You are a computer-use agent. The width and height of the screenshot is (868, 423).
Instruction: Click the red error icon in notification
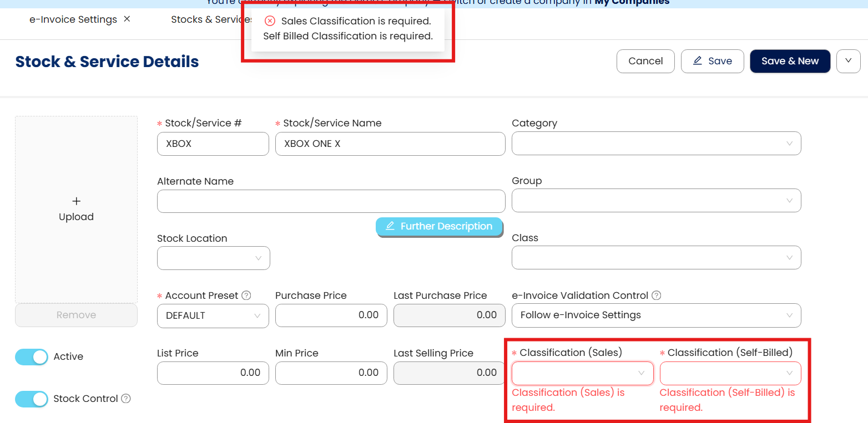(x=270, y=21)
